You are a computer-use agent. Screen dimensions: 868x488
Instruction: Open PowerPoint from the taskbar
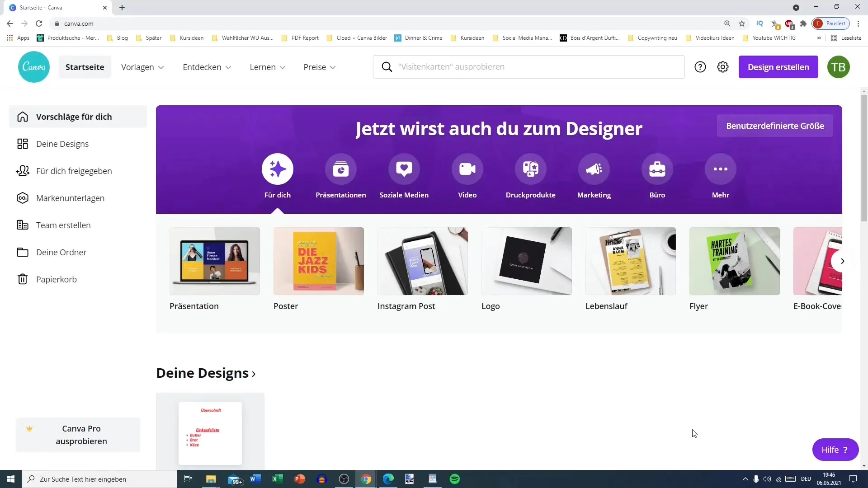(x=300, y=479)
